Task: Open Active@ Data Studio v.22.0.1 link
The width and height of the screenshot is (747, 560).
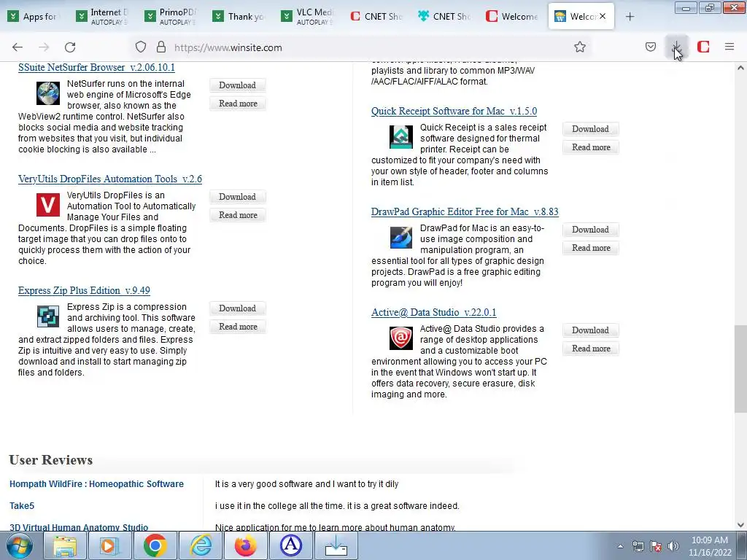Action: 433,312
